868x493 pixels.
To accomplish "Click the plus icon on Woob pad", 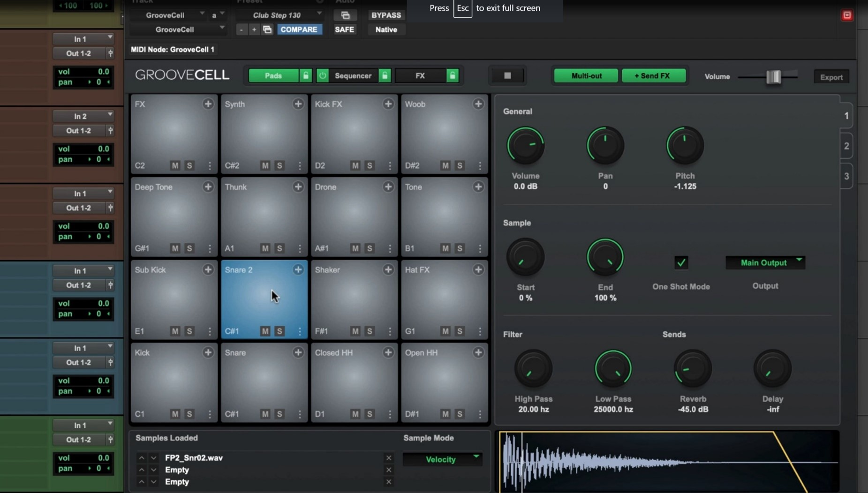I will tap(478, 104).
